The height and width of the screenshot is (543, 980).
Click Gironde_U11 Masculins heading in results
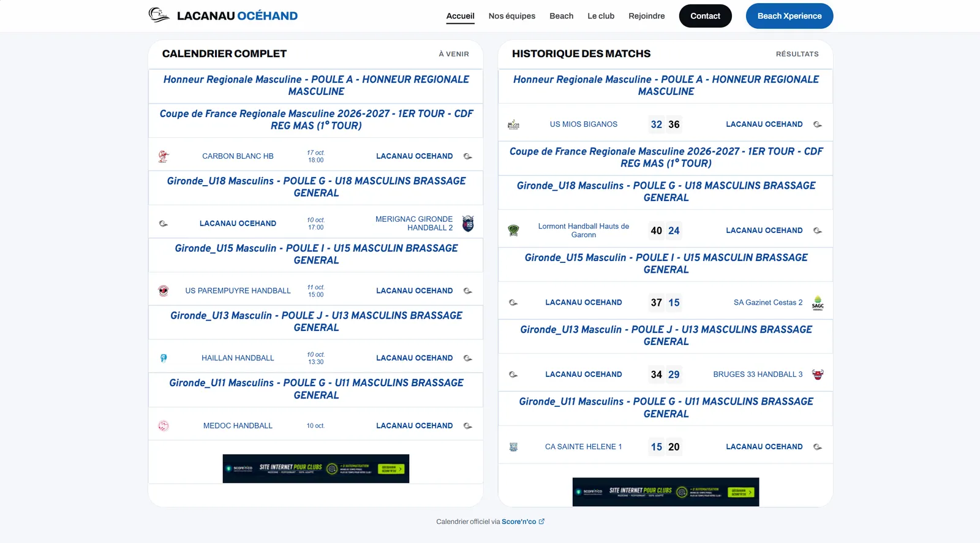(x=666, y=408)
